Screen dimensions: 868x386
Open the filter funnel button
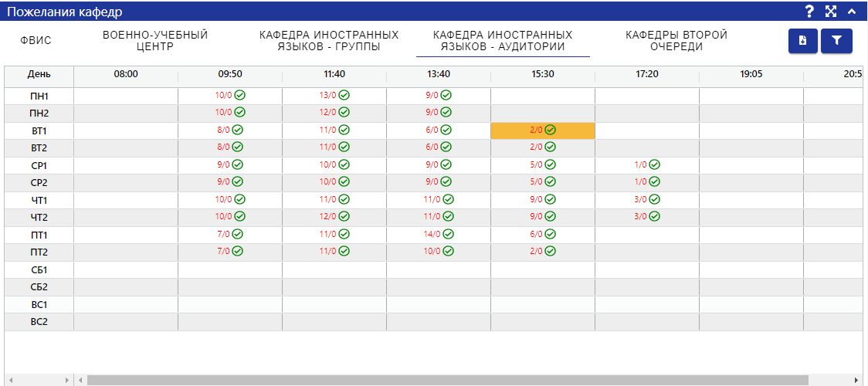[836, 41]
